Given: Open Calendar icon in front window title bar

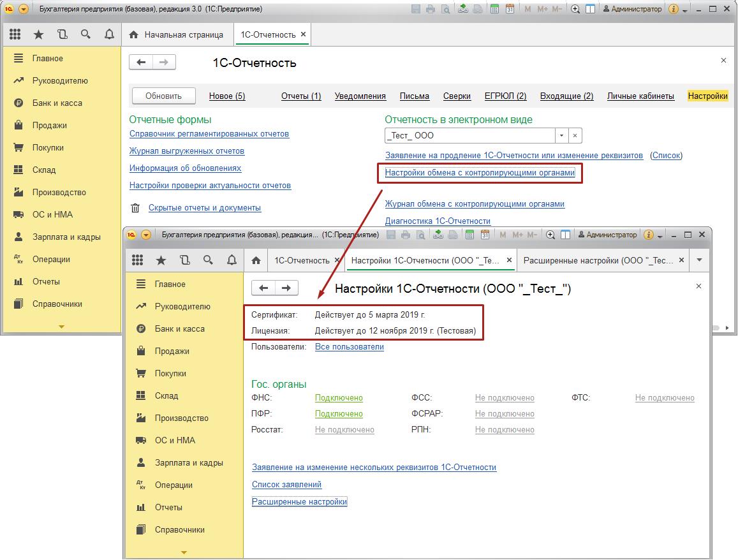Looking at the screenshot, I should point(485,234).
